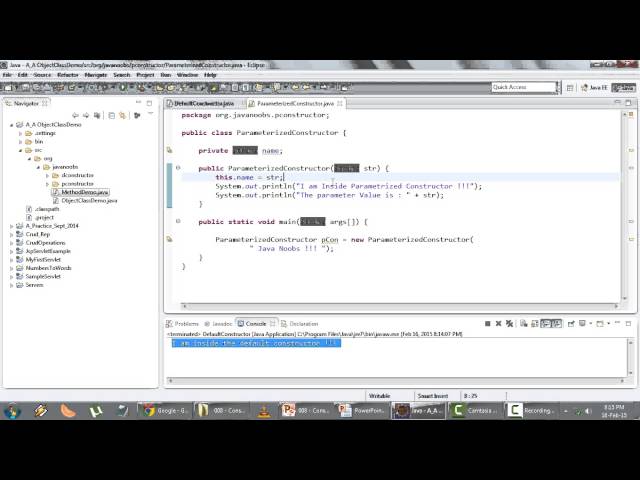640x480 pixels.
Task: Click the Quick Access search field
Action: pyautogui.click(x=524, y=87)
